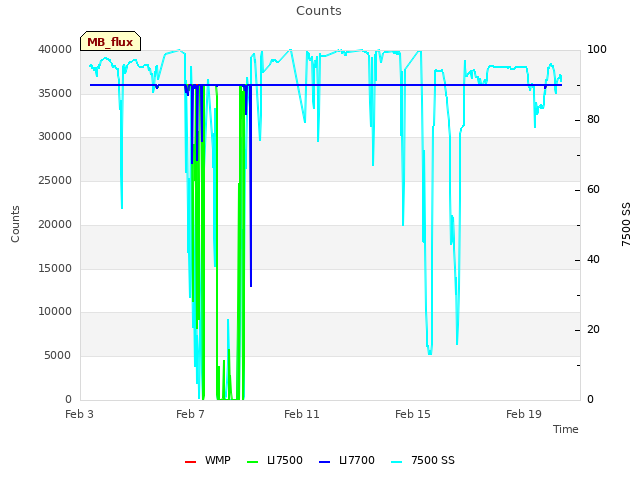
Task: Click the Feb 11 x-axis label
Action: (x=302, y=414)
